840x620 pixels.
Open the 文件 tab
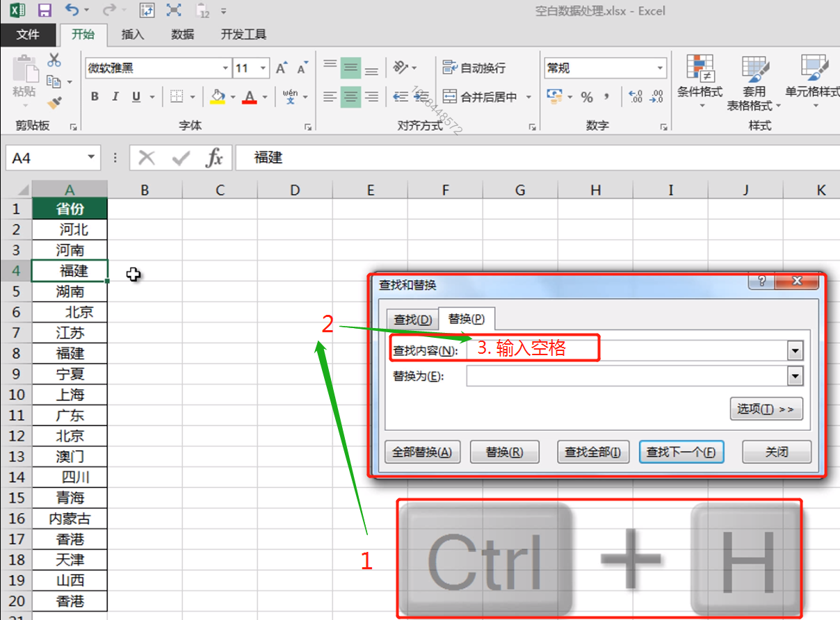pyautogui.click(x=28, y=35)
